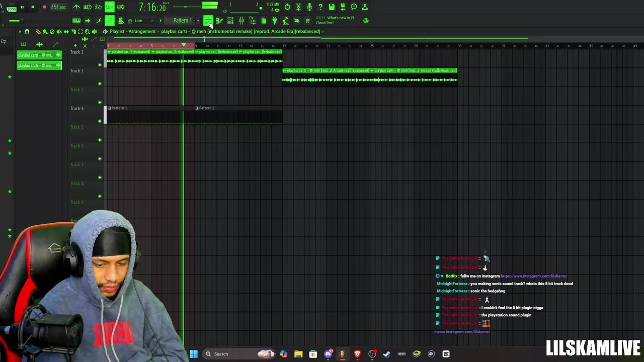Click the download content library icon
This screenshot has height=362, width=644.
tap(365, 7)
